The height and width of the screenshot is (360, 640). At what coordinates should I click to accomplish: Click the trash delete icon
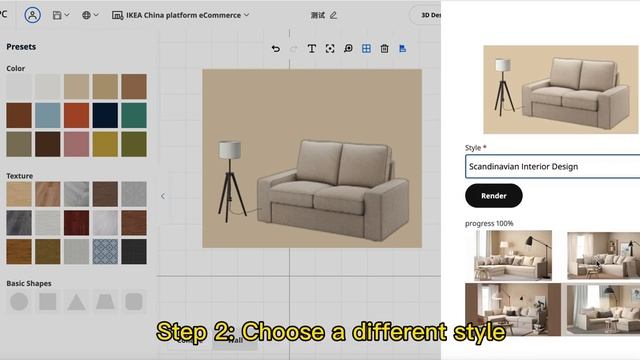pyautogui.click(x=384, y=49)
